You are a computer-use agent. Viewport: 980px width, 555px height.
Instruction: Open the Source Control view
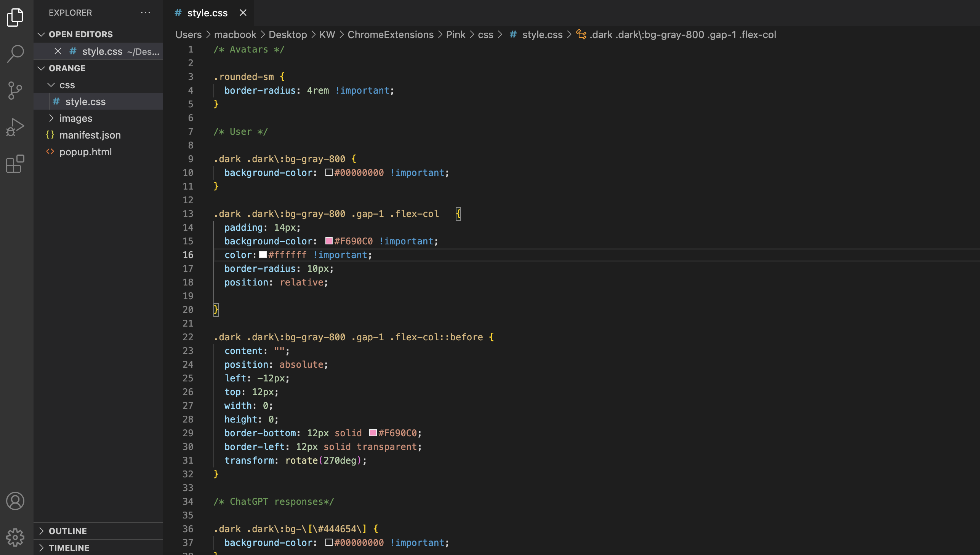point(15,90)
